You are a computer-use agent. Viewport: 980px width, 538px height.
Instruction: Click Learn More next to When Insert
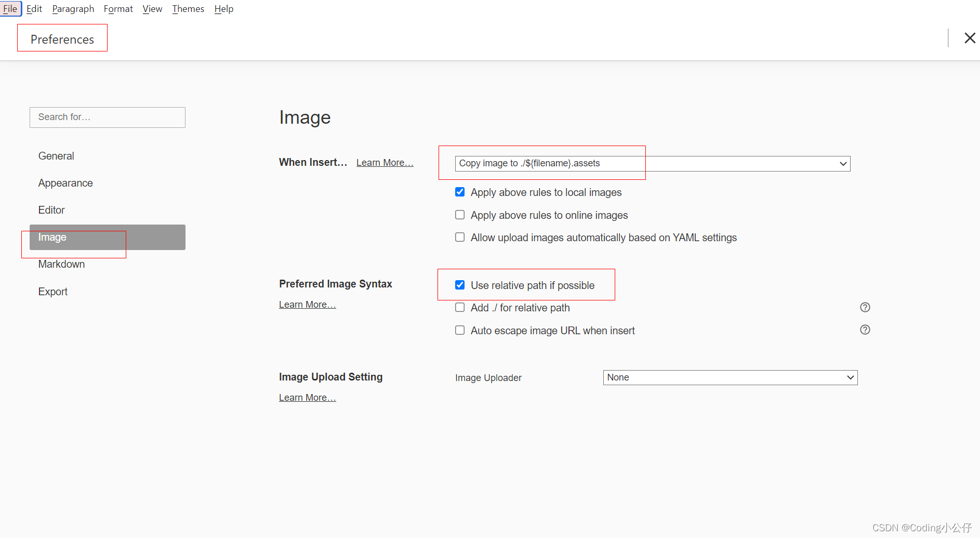coord(385,163)
